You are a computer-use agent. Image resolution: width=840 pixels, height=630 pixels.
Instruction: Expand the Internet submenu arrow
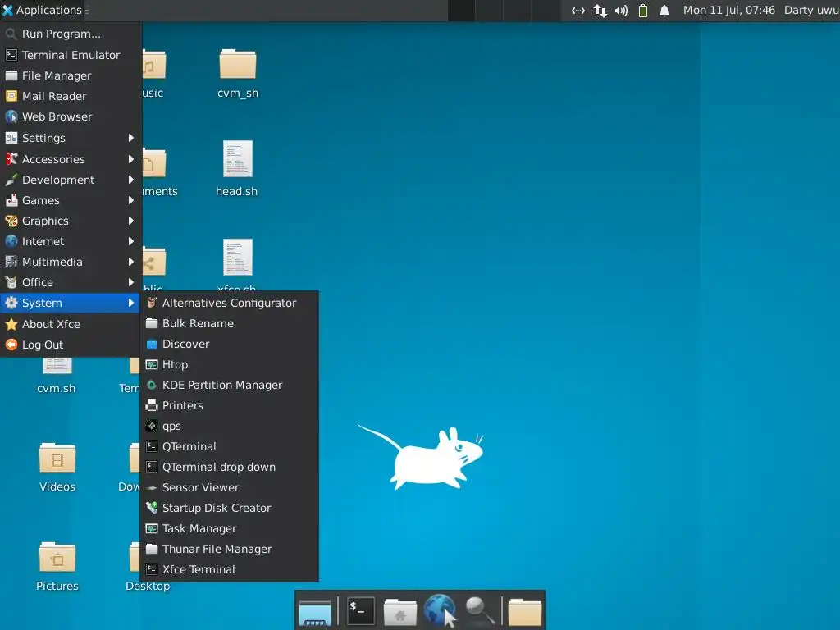pos(130,241)
